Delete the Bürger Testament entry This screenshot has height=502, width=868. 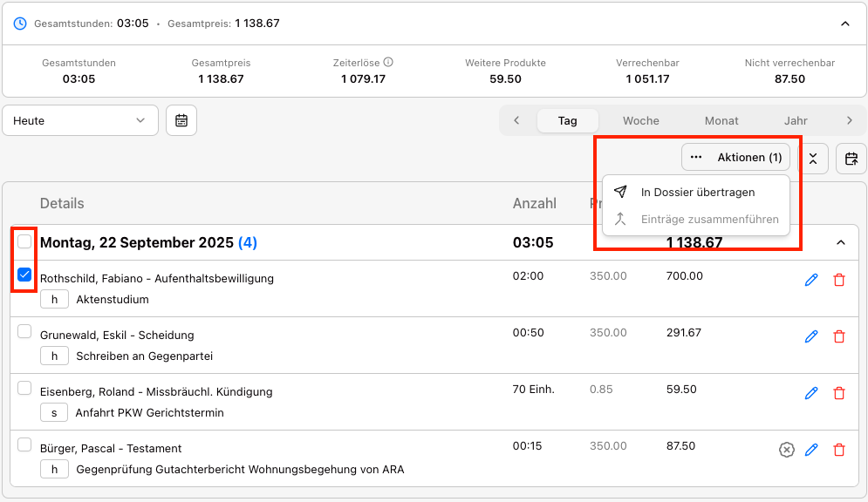839,450
